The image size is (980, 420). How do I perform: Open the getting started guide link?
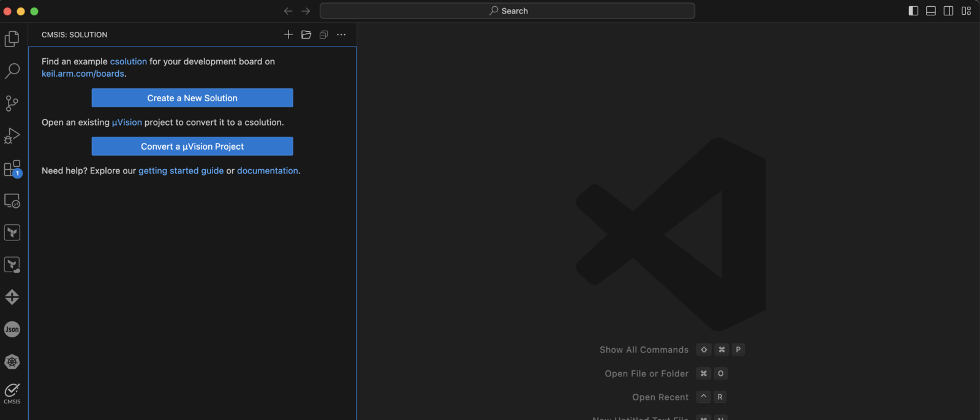181,171
